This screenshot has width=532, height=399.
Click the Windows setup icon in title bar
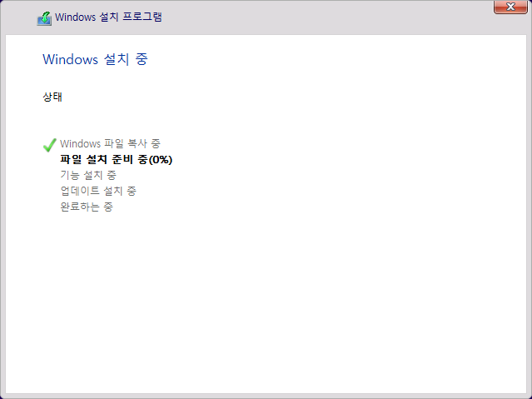44,18
